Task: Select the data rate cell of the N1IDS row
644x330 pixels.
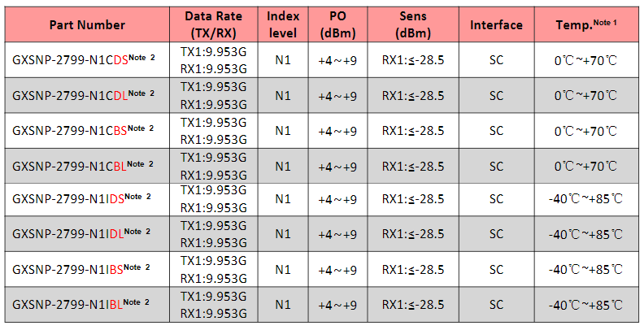Action: tap(214, 198)
